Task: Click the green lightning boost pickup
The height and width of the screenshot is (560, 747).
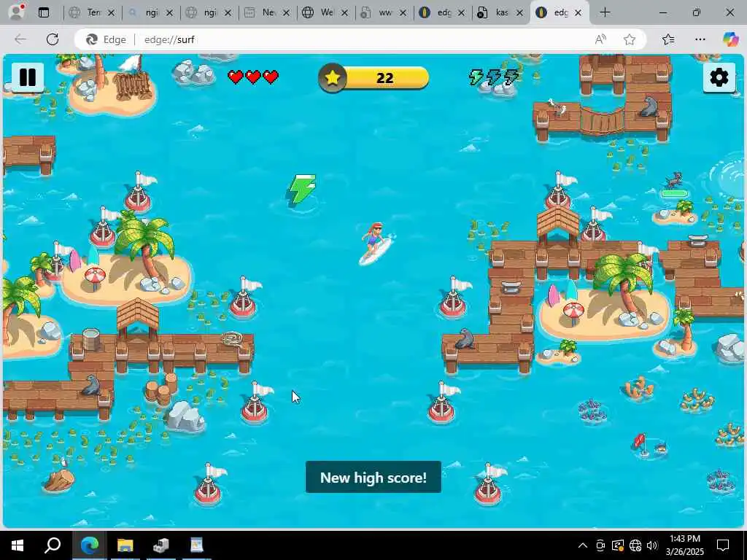Action: pos(303,189)
